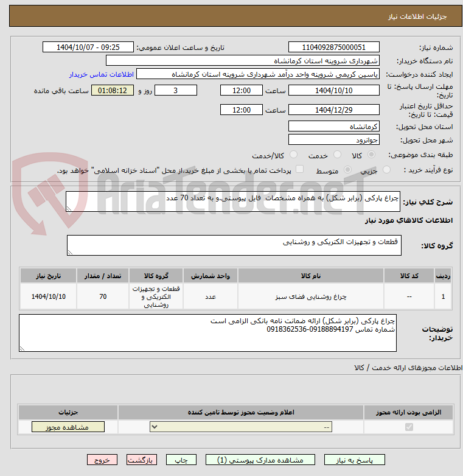Click the کد کالا column header
This screenshot has height=476, width=463.
coord(409,276)
